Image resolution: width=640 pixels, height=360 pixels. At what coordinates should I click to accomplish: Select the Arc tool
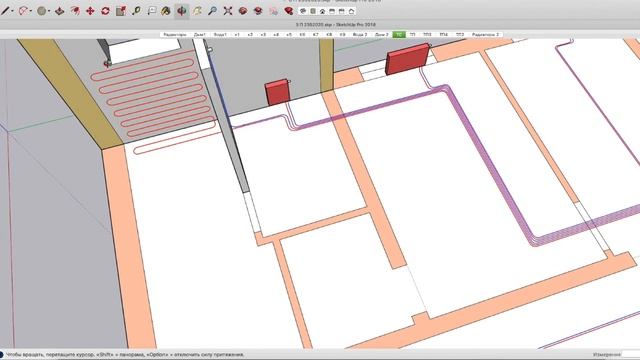23,11
